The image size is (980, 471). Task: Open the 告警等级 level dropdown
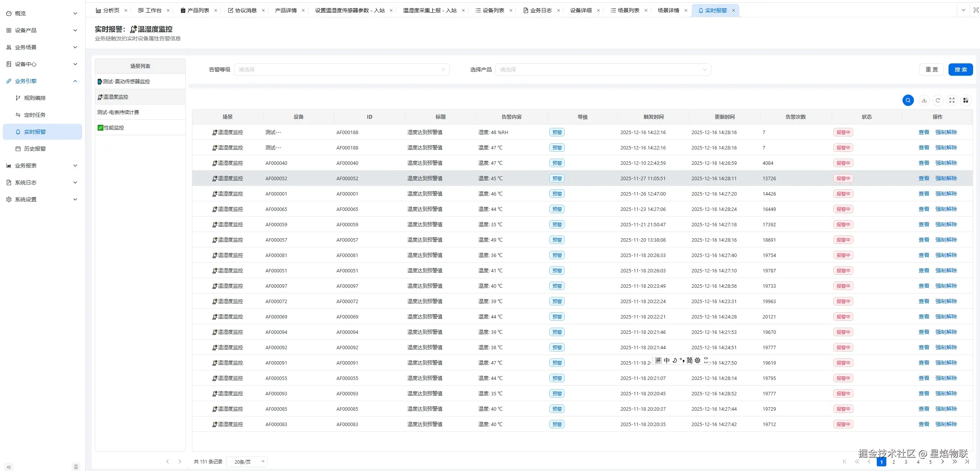coord(342,70)
